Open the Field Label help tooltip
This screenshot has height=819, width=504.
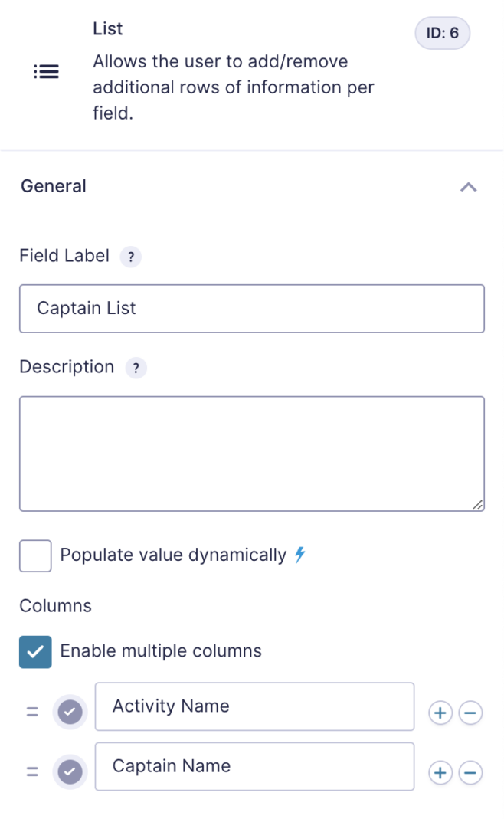[130, 257]
